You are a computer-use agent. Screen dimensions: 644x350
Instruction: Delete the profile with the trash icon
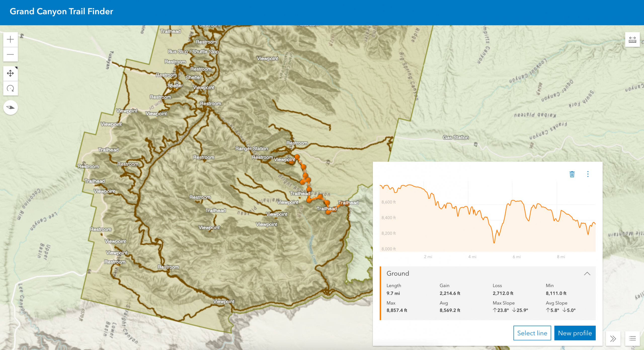[x=572, y=174]
